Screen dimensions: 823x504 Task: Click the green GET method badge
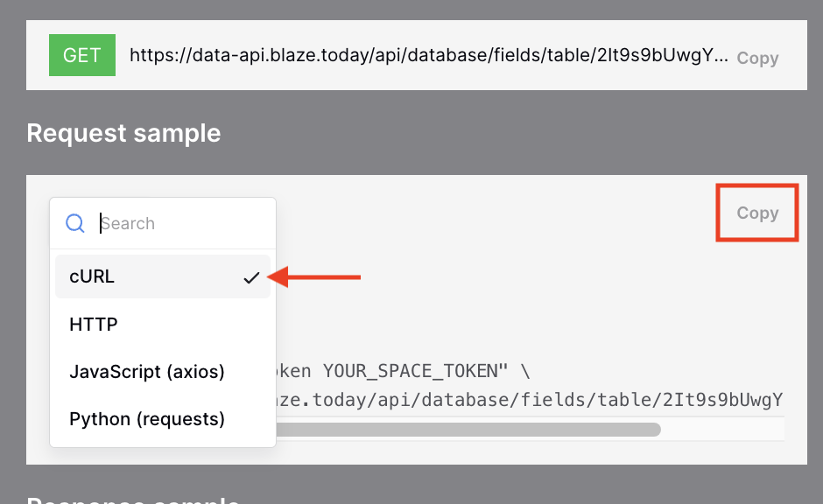(x=82, y=55)
